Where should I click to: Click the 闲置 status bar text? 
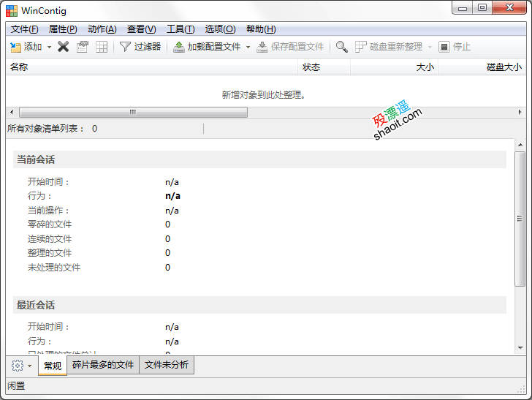click(16, 386)
